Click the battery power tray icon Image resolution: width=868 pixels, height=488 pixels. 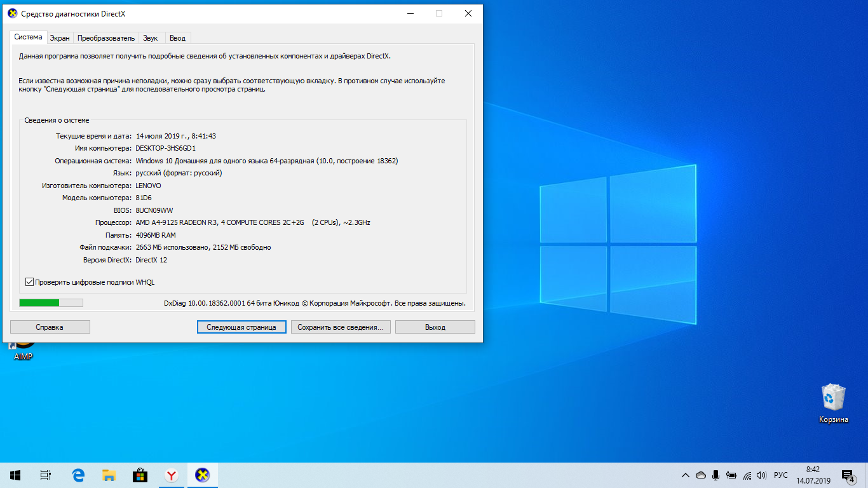pyautogui.click(x=731, y=475)
